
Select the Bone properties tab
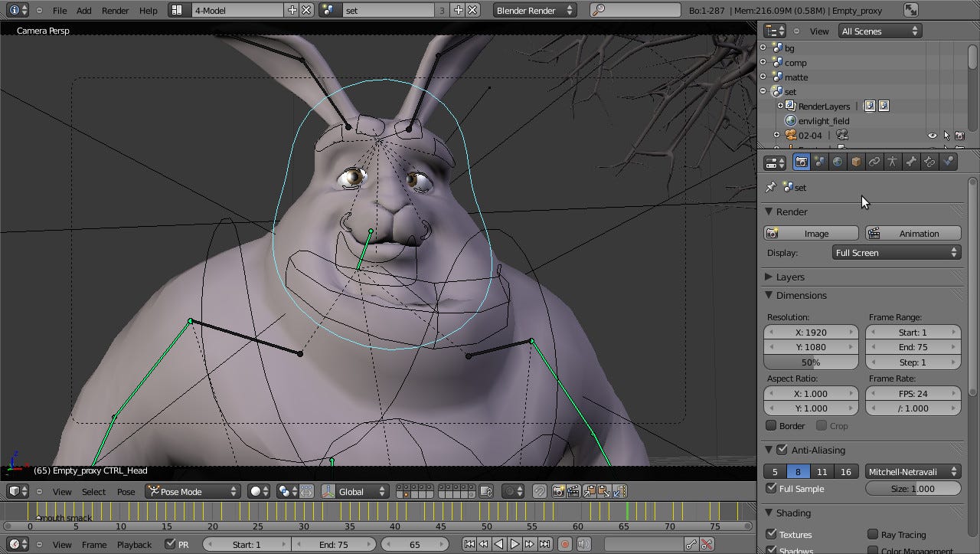(912, 162)
